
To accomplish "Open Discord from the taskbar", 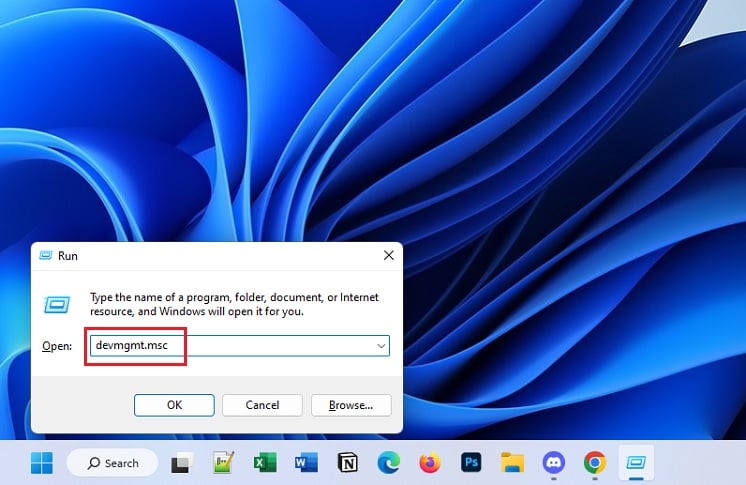I will pos(554,463).
